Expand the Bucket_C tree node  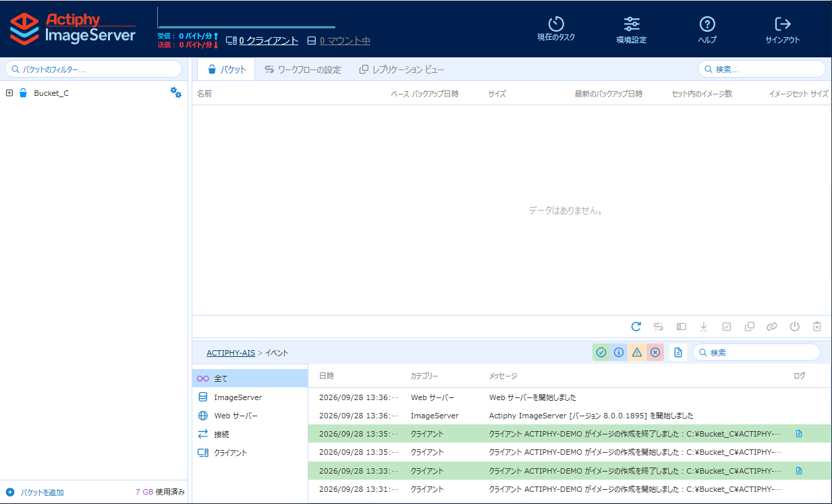(x=9, y=93)
